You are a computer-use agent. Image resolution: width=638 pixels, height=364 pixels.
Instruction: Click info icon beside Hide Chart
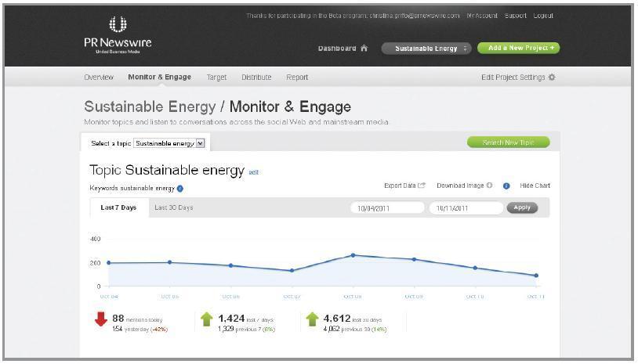click(x=506, y=186)
